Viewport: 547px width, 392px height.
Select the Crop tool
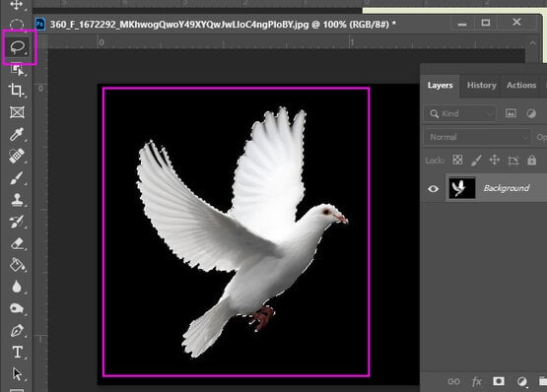point(17,91)
